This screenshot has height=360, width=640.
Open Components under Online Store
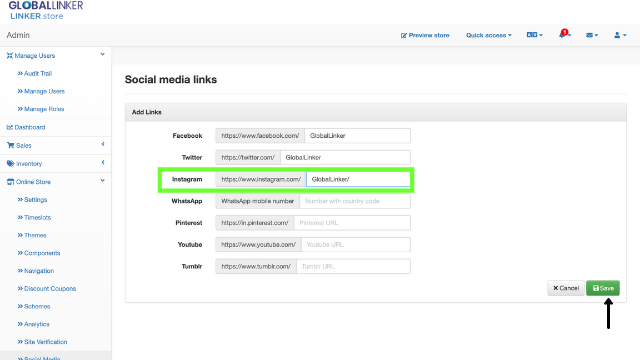39,253
